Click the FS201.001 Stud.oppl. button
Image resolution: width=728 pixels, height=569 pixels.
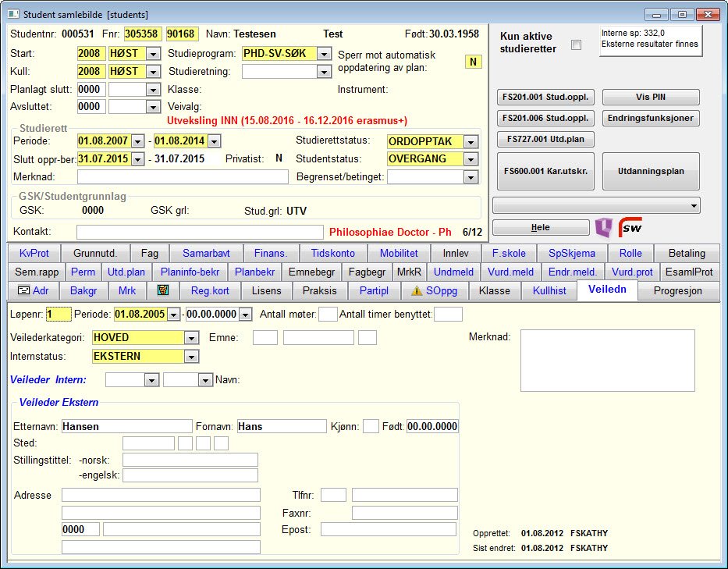[x=545, y=97]
